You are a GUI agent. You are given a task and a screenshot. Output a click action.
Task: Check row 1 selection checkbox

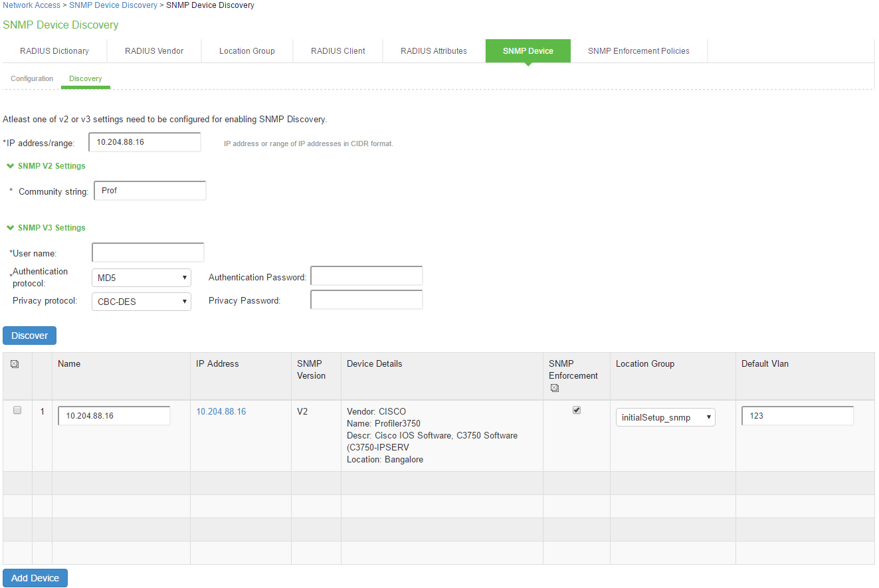[17, 411]
